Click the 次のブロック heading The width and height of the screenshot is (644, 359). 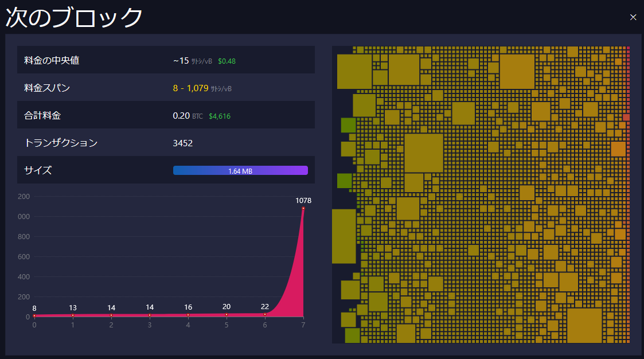point(73,18)
